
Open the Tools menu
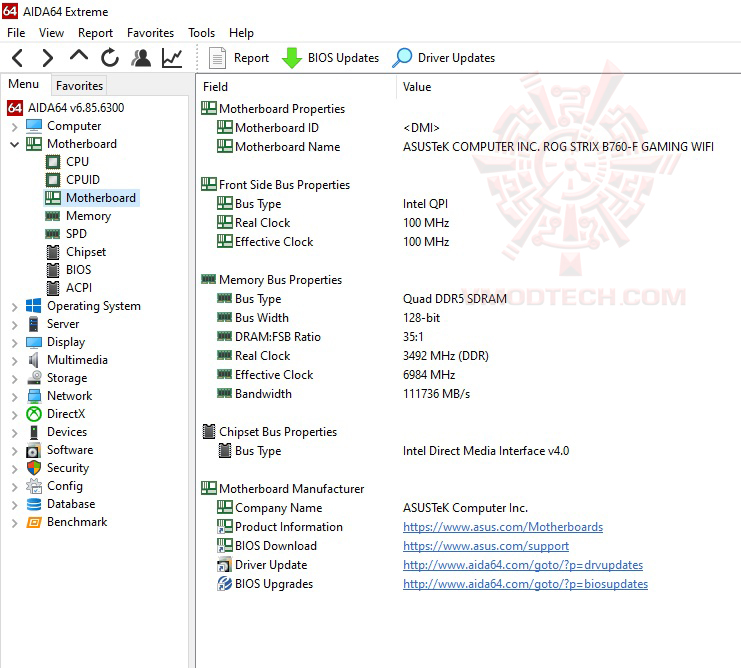point(201,33)
